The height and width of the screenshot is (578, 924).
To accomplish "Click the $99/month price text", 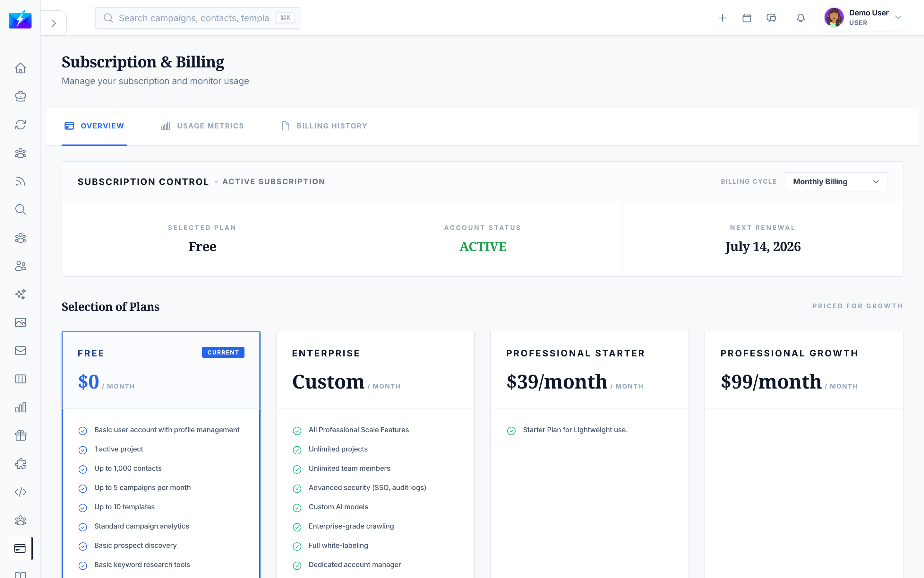I will 771,381.
